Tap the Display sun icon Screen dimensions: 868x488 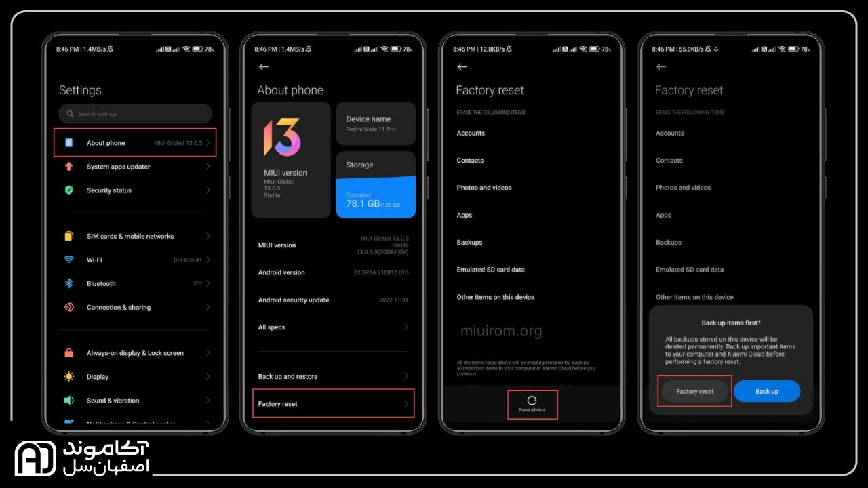click(68, 377)
